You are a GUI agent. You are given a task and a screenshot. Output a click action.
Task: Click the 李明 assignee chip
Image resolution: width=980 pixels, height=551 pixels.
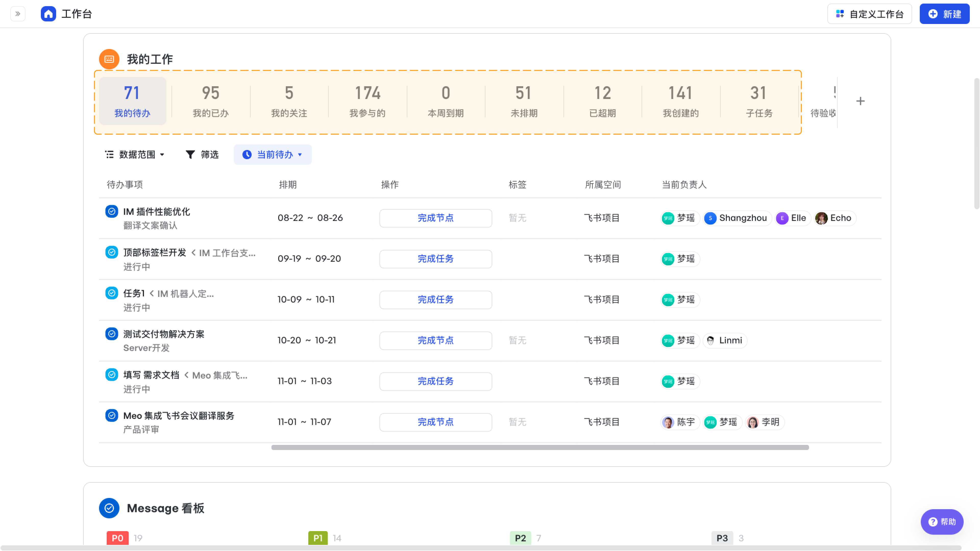[x=765, y=422]
